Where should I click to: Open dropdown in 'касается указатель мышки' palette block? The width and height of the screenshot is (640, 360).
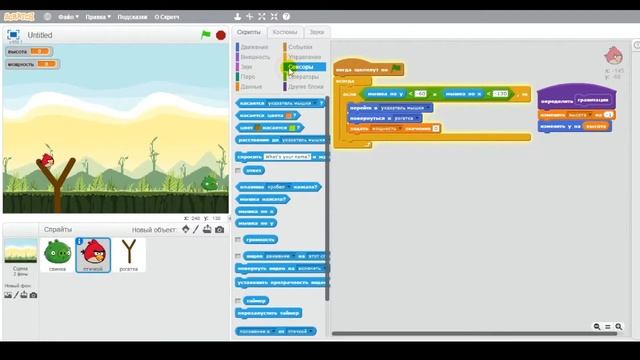(x=314, y=104)
